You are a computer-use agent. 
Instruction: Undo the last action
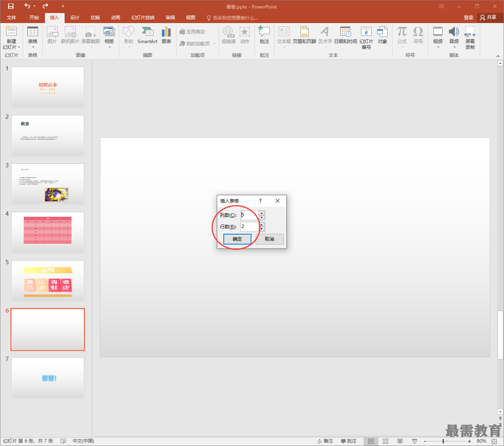point(27,6)
